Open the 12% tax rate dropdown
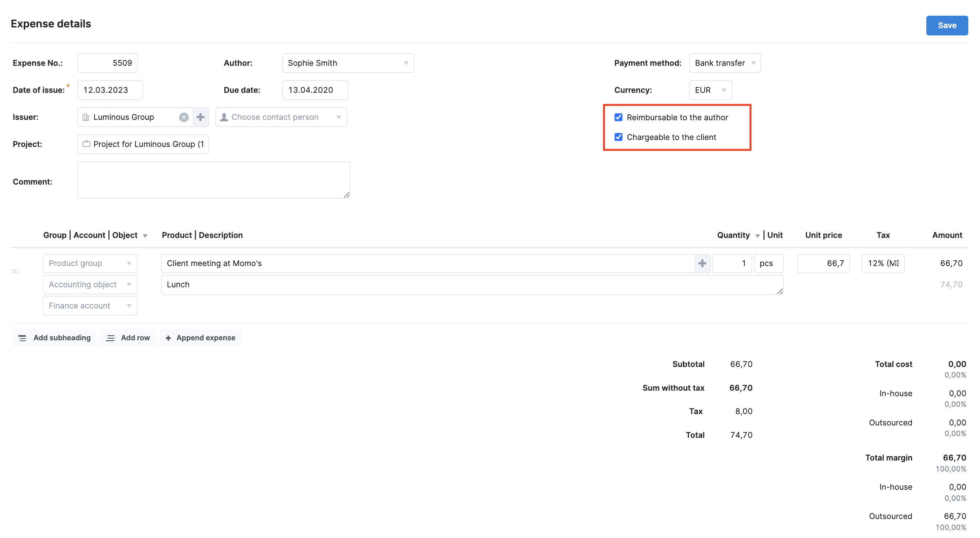980x538 pixels. pyautogui.click(x=883, y=263)
